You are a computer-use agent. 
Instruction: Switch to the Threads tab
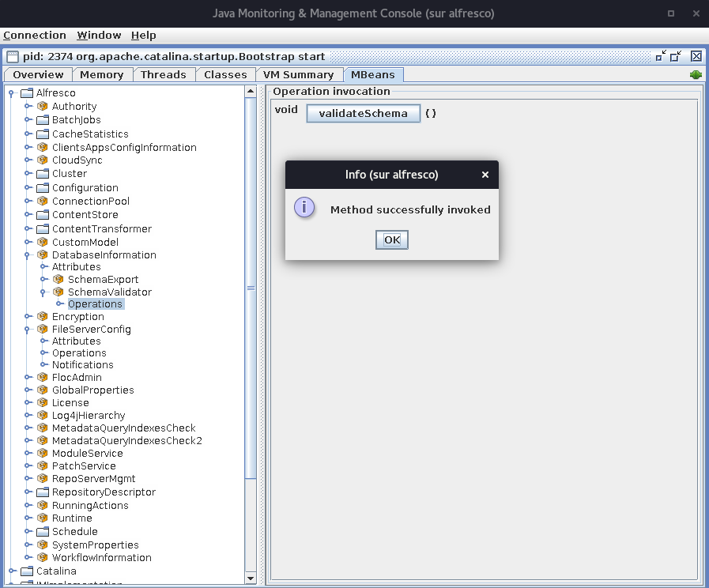point(164,74)
